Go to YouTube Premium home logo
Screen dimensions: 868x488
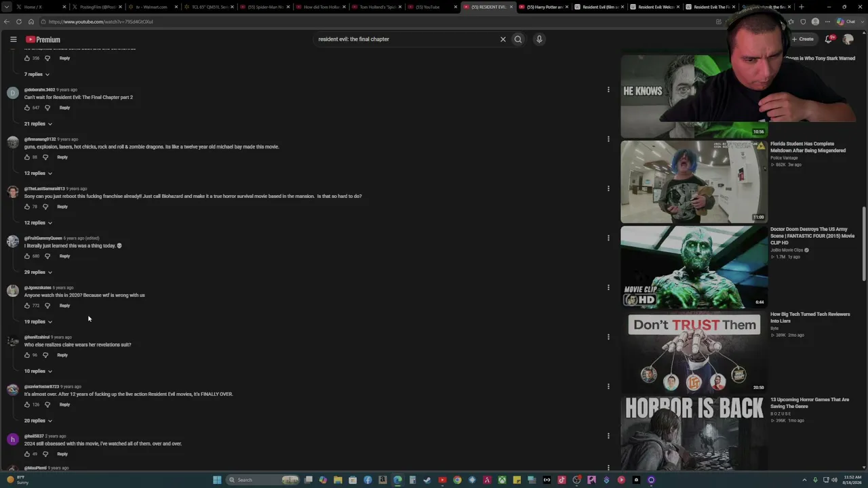coord(43,39)
